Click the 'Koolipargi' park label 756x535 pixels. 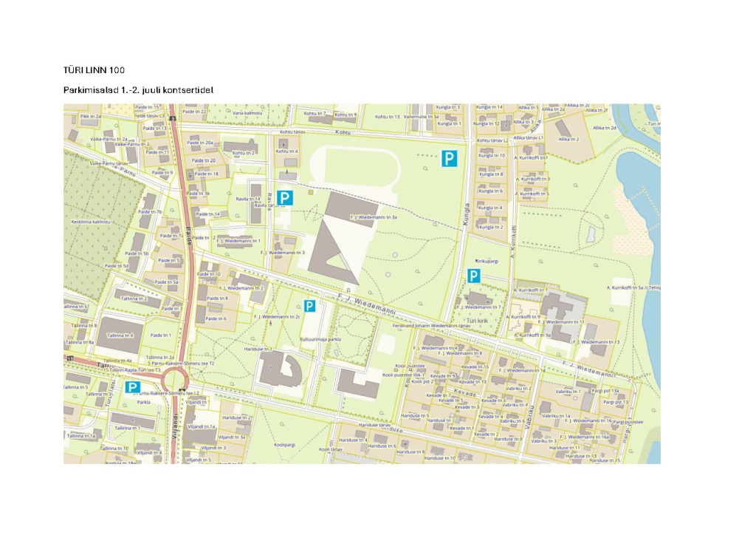tap(284, 445)
